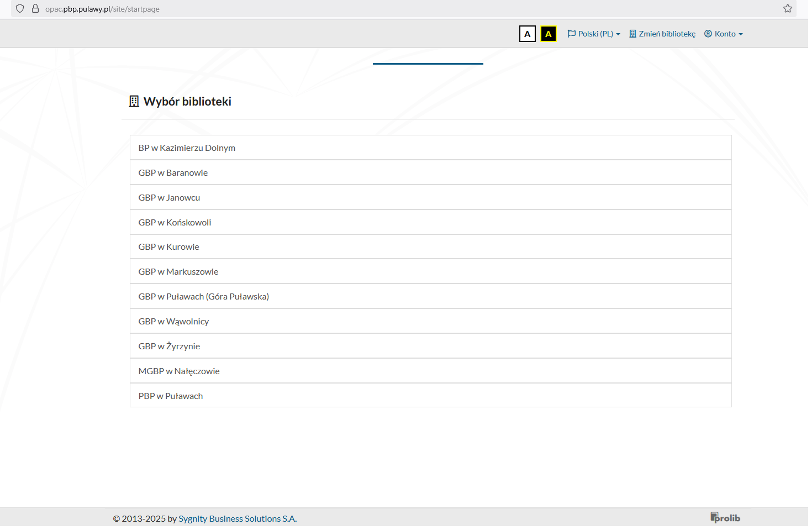
Task: Choose GBP w Baranowie library
Action: (173, 172)
